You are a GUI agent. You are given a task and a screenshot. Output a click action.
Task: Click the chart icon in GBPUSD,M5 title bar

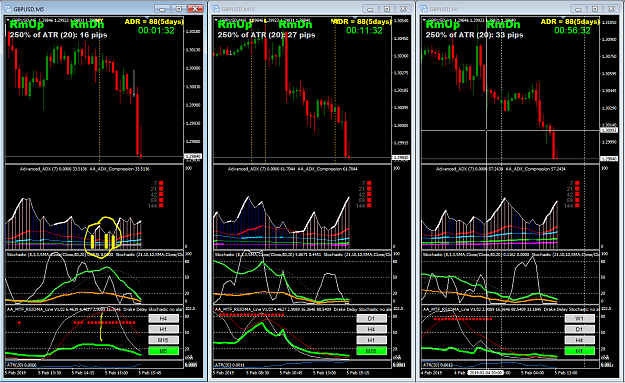pos(8,9)
